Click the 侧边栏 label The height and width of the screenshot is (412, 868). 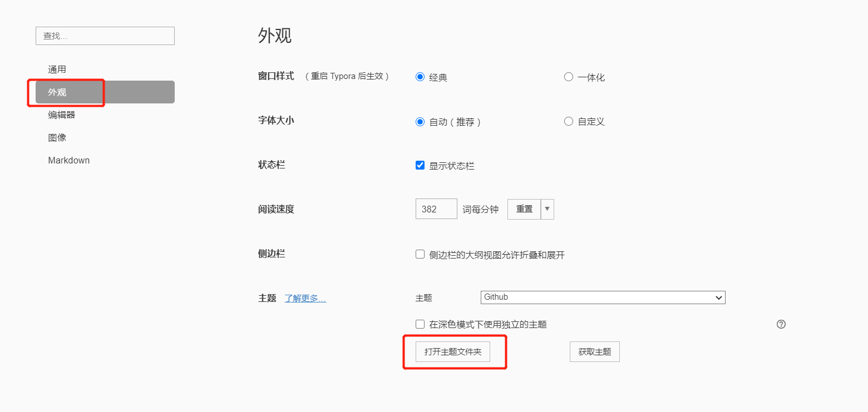coord(272,254)
